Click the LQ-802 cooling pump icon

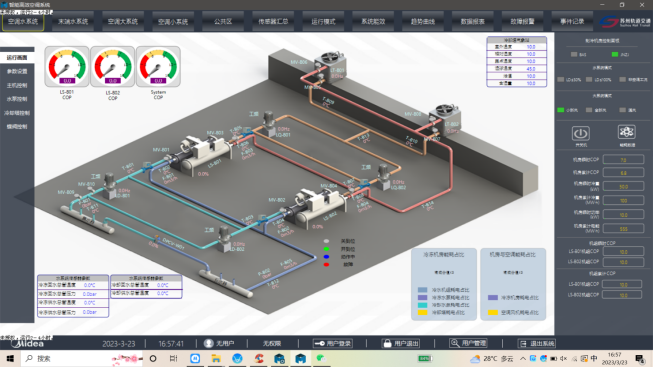point(383,176)
